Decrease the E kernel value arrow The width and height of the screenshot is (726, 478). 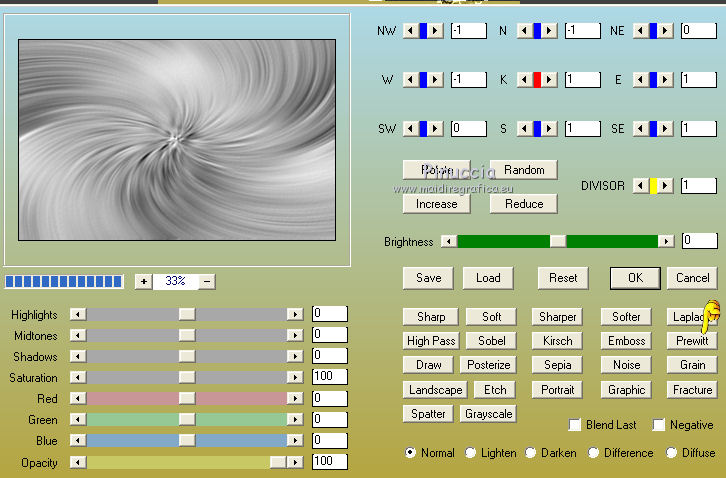640,80
